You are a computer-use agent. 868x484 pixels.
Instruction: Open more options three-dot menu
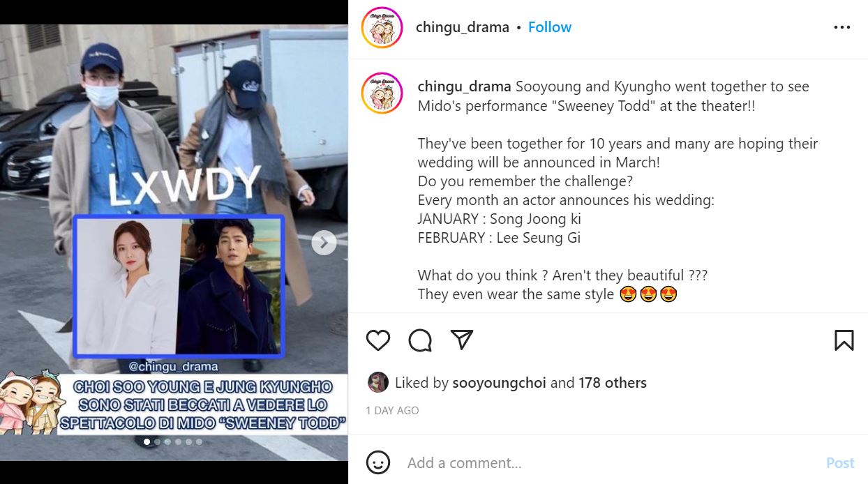(x=842, y=27)
